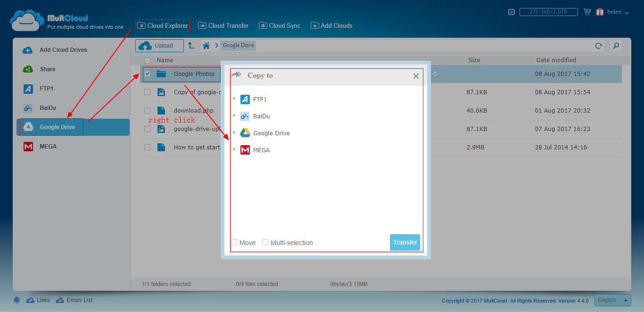Viewport: 644px width, 312px height.
Task: Click the traffic monitor icon
Action: pos(512,12)
